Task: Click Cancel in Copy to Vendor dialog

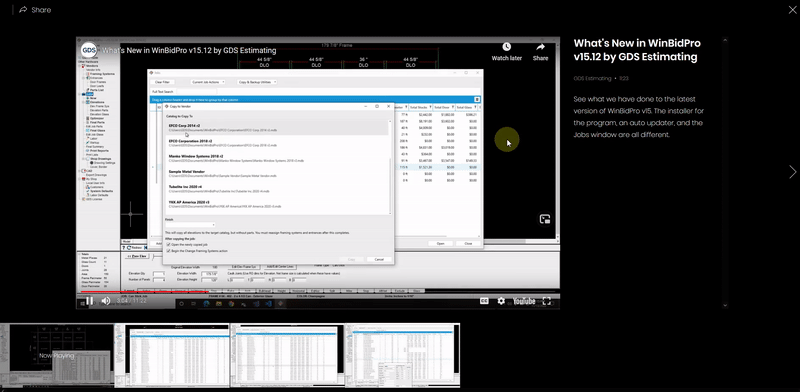Action: click(379, 259)
